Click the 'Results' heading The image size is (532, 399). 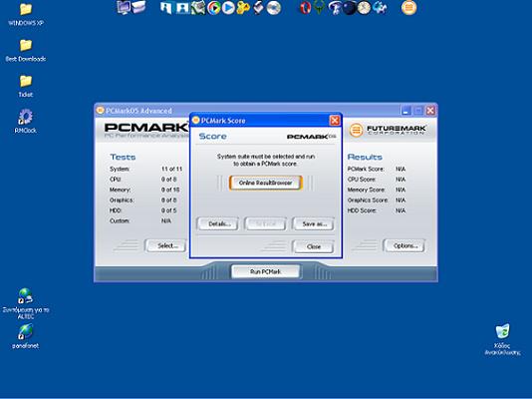[x=365, y=157]
